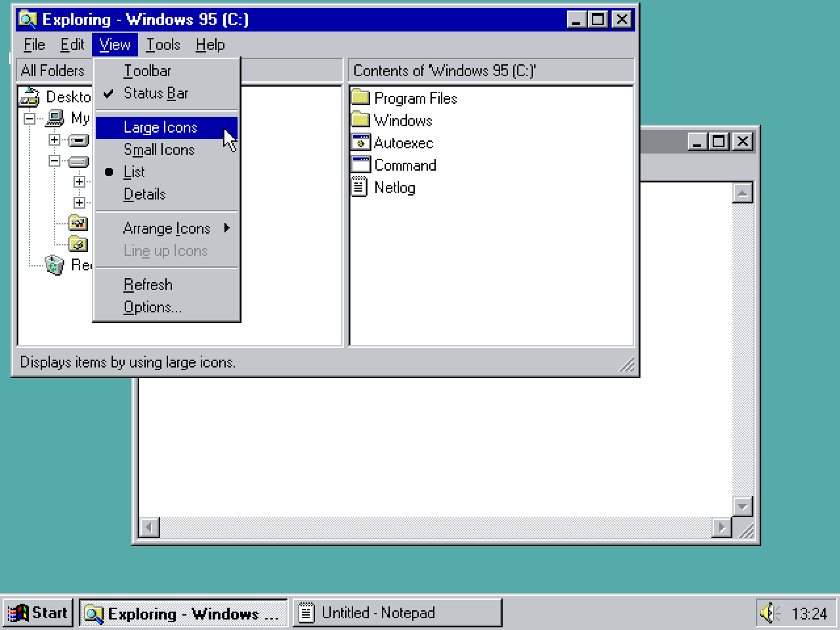840x630 pixels.
Task: Open the File menu
Action: (x=34, y=45)
